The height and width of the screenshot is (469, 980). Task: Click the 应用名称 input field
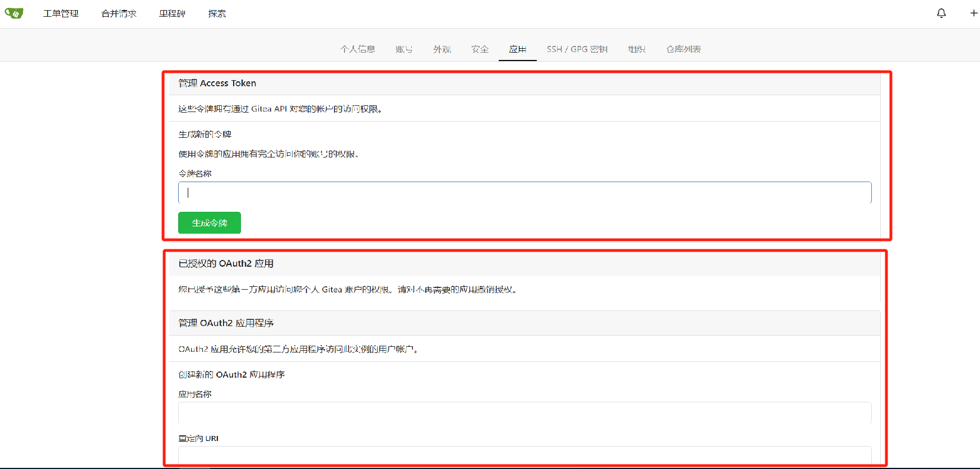(524, 413)
